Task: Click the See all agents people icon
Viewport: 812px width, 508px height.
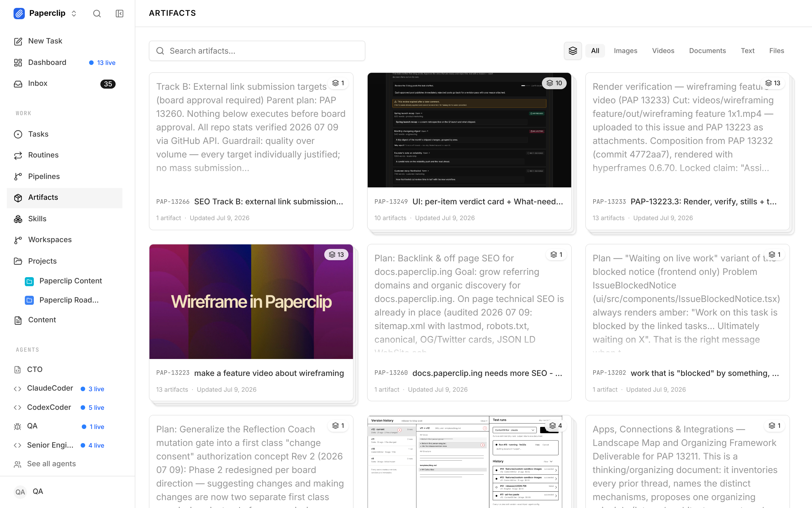Action: pyautogui.click(x=18, y=464)
